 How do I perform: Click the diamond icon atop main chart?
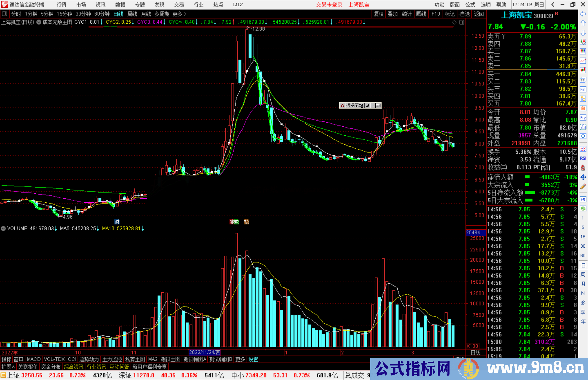tap(454, 22)
